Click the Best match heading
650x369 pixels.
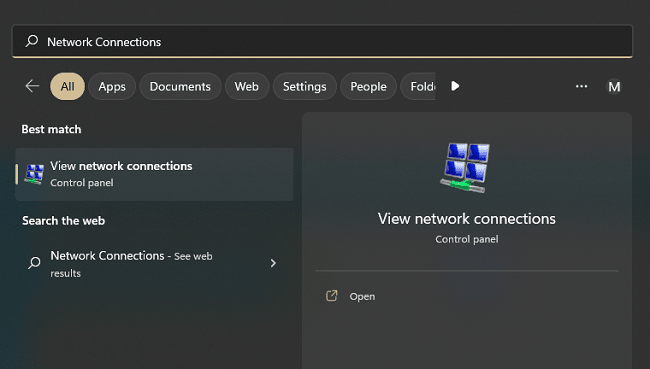pos(51,129)
